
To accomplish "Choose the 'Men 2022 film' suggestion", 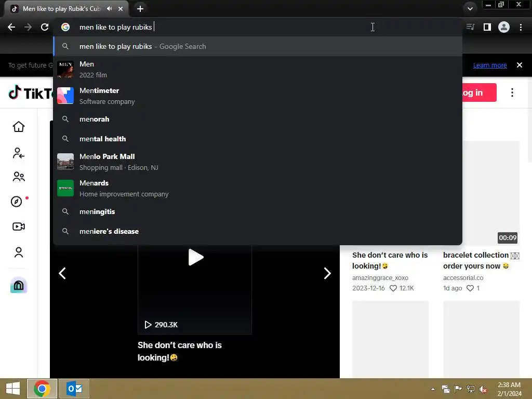I will point(258,70).
